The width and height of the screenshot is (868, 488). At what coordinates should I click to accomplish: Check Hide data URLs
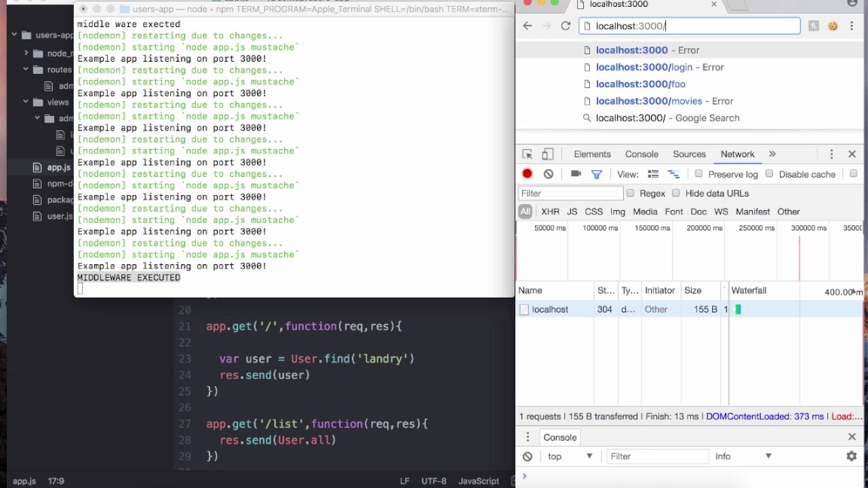coord(676,193)
